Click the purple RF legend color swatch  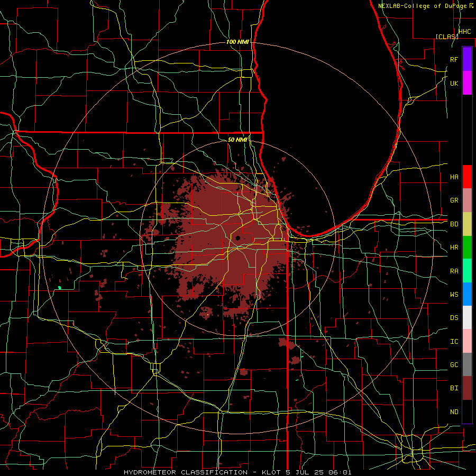pos(467,59)
